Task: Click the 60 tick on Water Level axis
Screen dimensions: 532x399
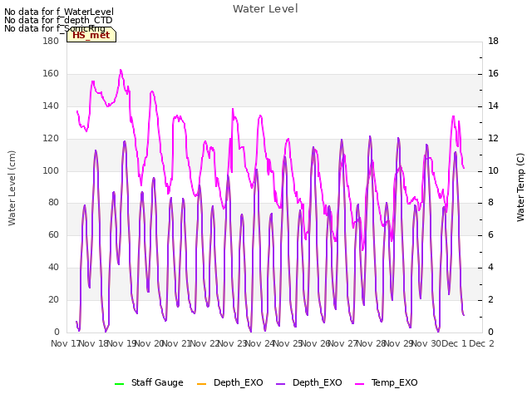Action: click(53, 234)
